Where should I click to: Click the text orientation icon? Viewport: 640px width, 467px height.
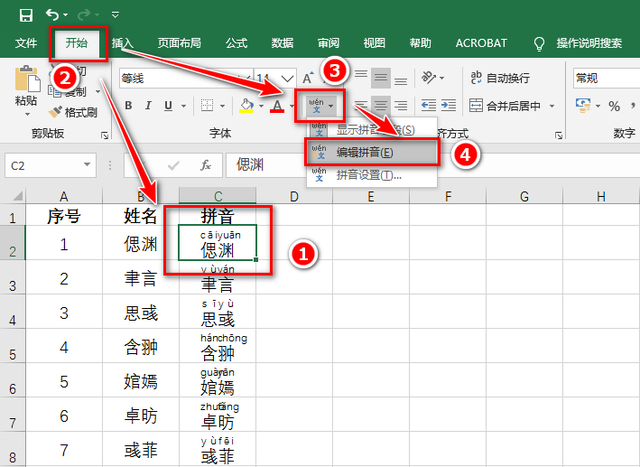[428, 78]
